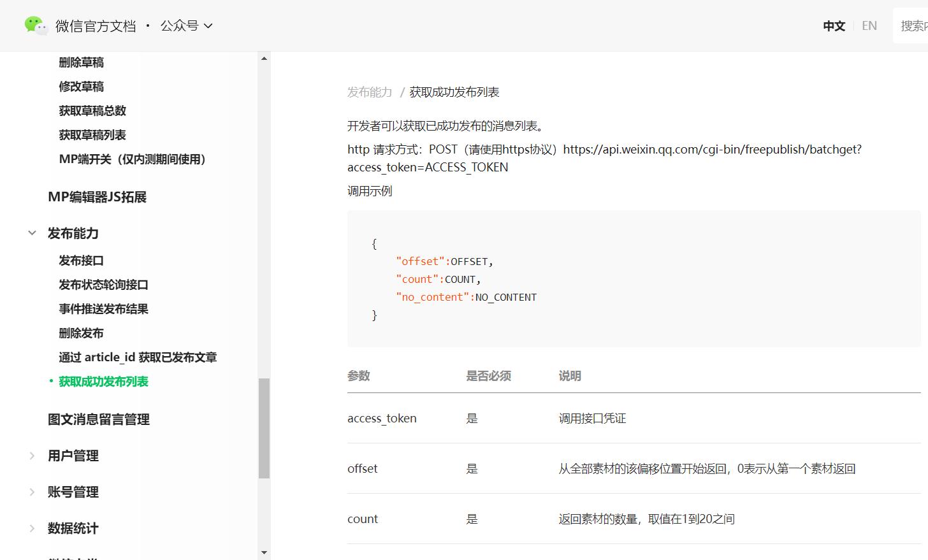
Task: Open 获取草稿列表 in sidebar
Action: 92,135
